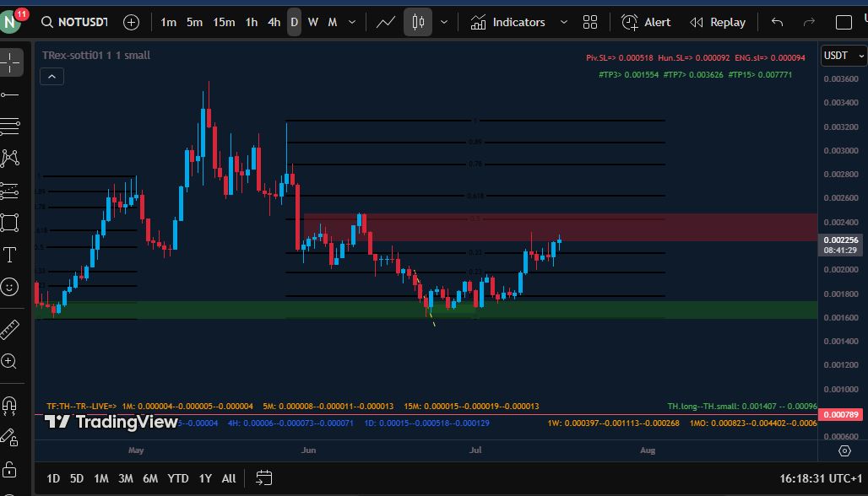Screen dimensions: 868x496
Task: Open the NOTUSDT symbol search
Action: tap(74, 22)
